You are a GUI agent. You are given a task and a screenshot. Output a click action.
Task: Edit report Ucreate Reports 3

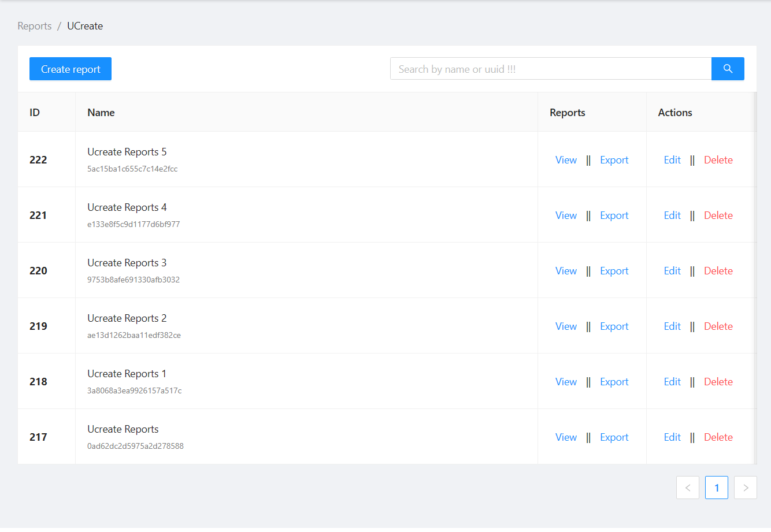click(x=672, y=271)
